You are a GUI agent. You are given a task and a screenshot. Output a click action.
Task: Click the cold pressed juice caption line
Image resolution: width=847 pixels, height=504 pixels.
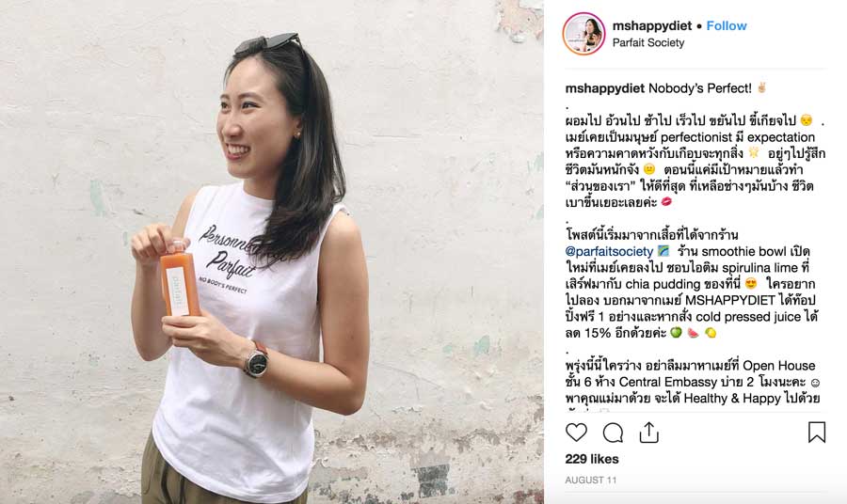pos(692,317)
